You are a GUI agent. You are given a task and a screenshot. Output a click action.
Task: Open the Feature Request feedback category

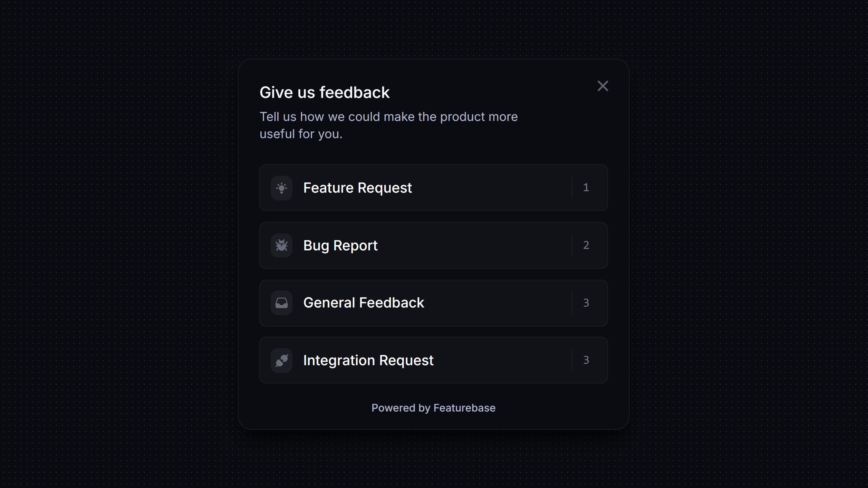[x=433, y=188]
